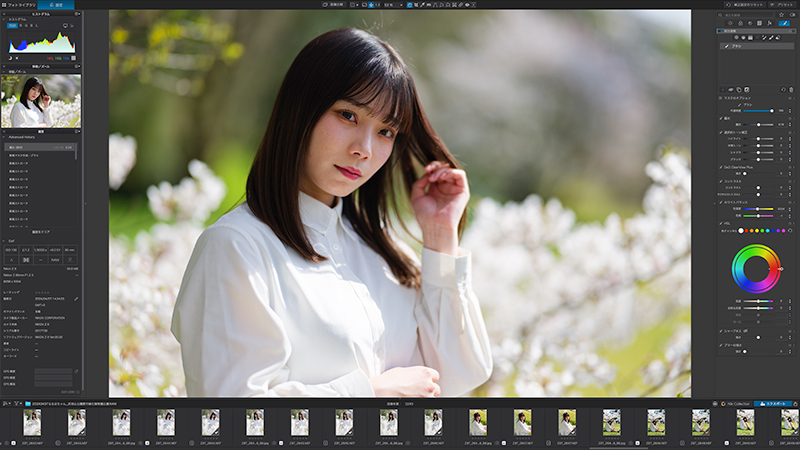Viewport: 800px width, 450px height.
Task: Click the reset mask icon beside trash
Action: click(784, 89)
